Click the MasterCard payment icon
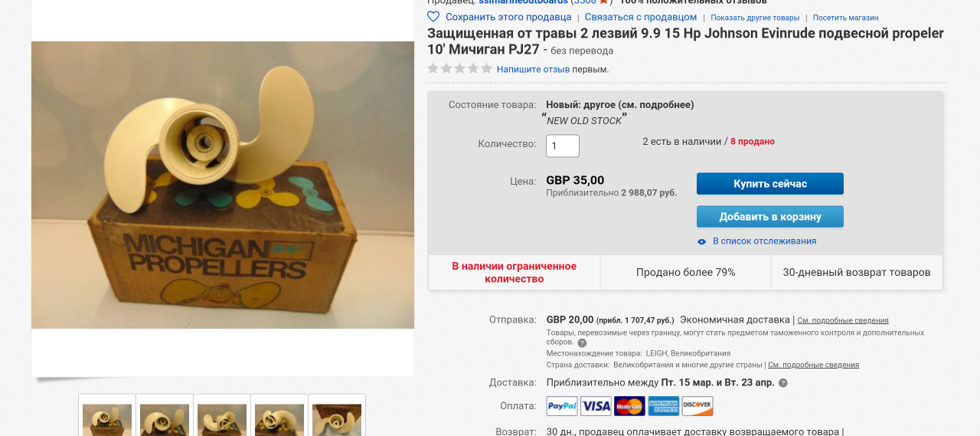Image resolution: width=980 pixels, height=436 pixels. [629, 406]
